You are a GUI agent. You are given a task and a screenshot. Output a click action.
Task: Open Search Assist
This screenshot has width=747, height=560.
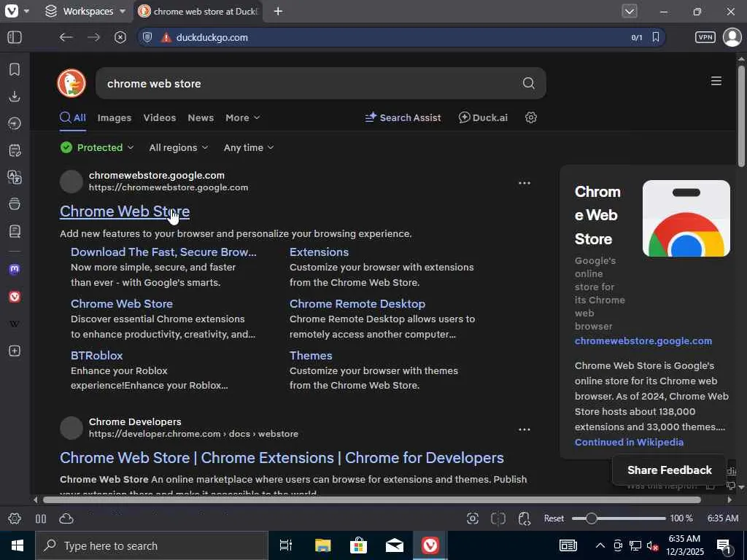coord(403,117)
